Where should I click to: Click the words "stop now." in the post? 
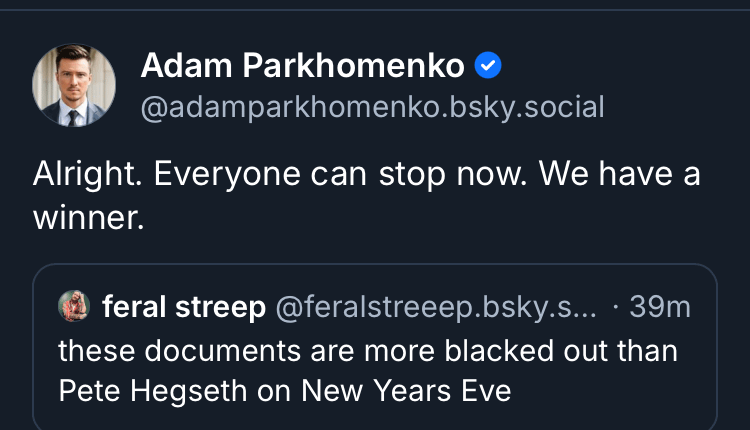coord(453,174)
